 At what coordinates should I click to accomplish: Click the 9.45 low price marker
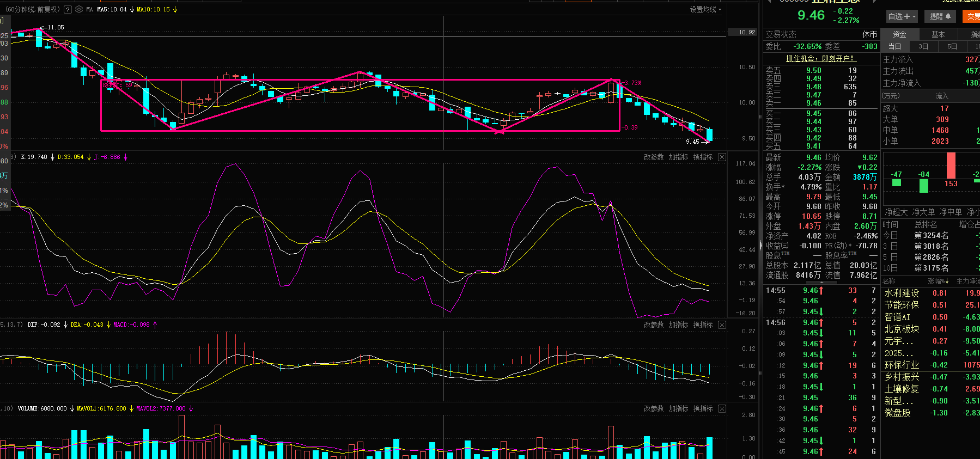click(692, 142)
